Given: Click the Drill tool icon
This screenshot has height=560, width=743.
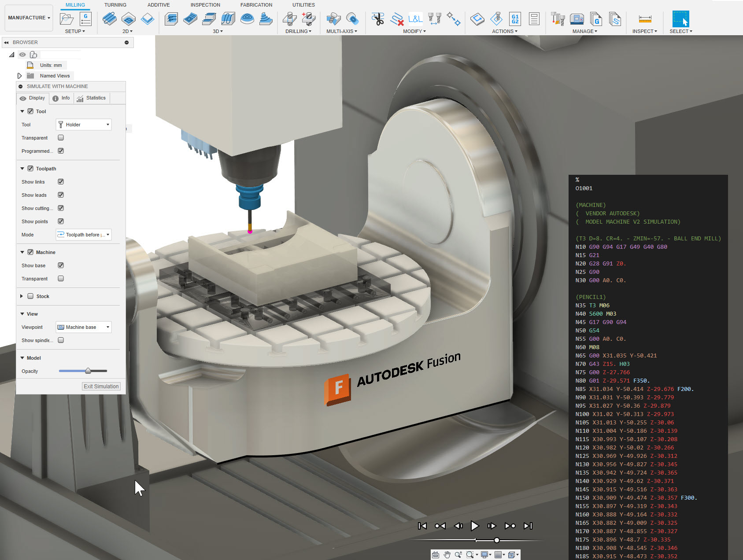Looking at the screenshot, I should point(289,19).
